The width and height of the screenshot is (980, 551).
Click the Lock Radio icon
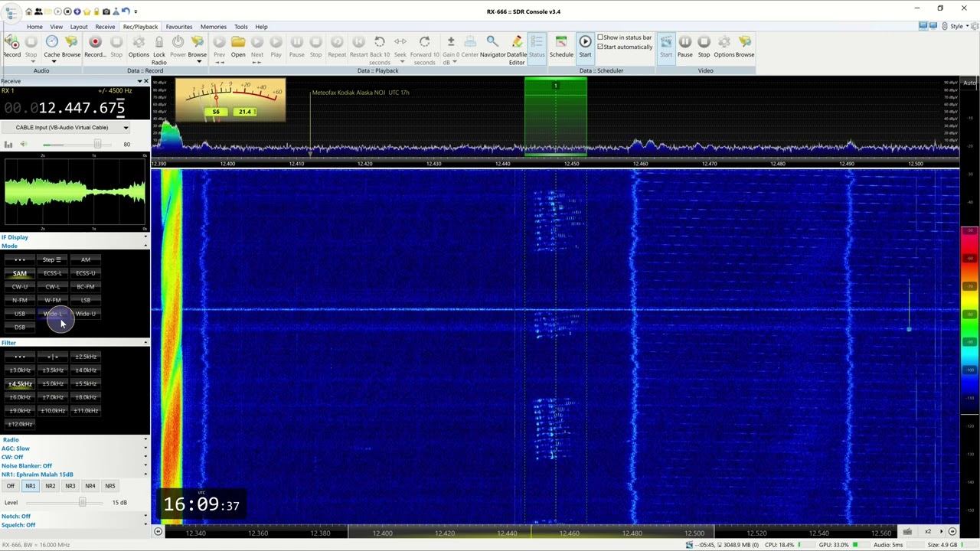click(158, 42)
